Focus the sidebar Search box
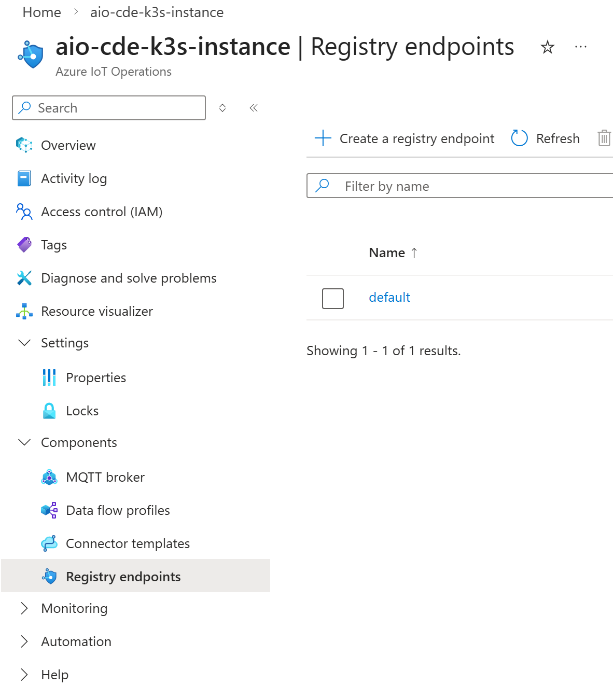Screen dimensions: 614x700 pos(109,108)
